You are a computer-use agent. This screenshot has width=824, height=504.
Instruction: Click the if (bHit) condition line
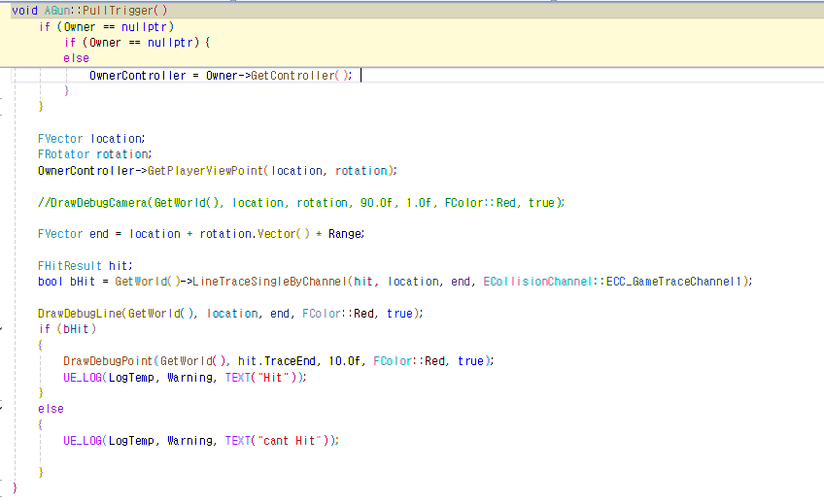[67, 329]
